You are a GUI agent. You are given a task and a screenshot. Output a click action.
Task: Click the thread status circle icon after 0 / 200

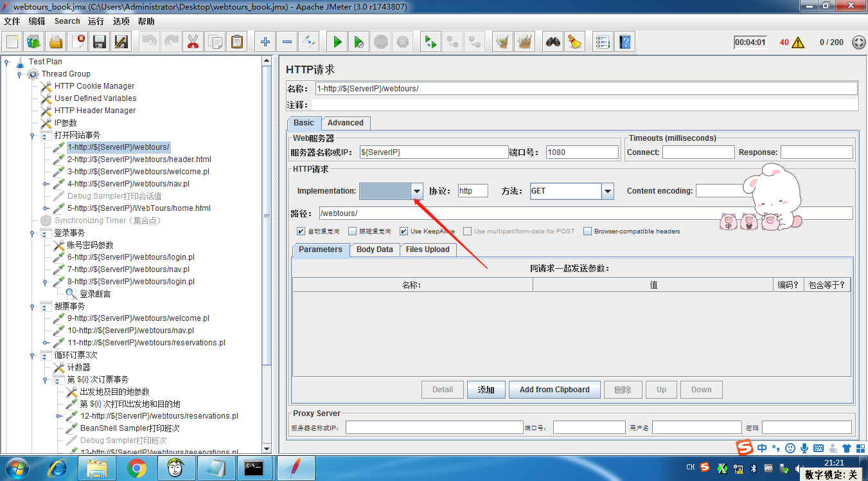pos(858,42)
